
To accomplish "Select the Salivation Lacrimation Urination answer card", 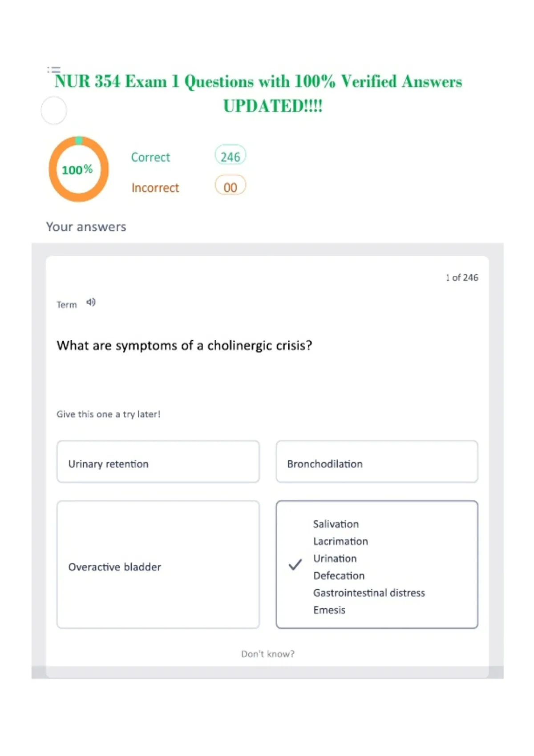I will 377,565.
